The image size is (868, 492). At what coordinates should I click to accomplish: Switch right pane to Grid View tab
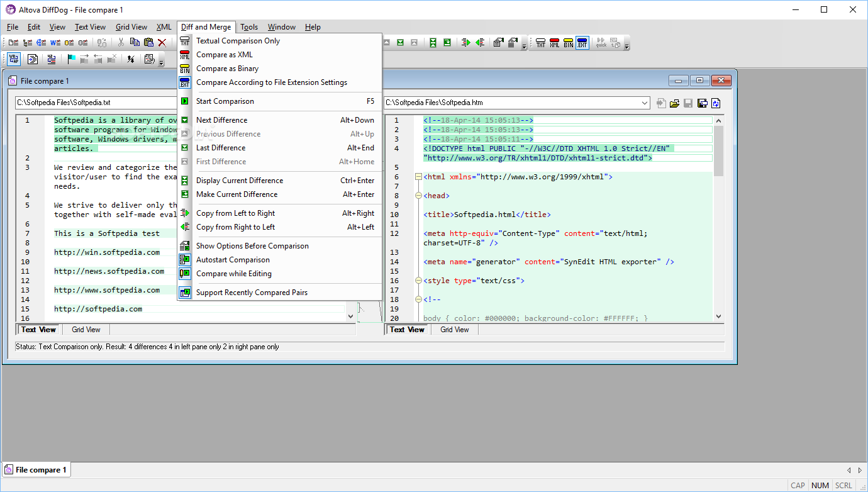[455, 330]
